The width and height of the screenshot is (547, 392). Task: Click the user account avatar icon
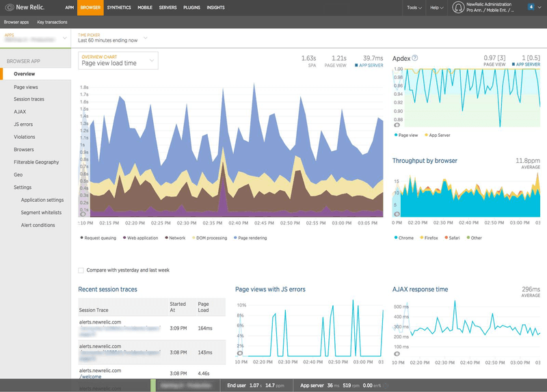coord(458,8)
